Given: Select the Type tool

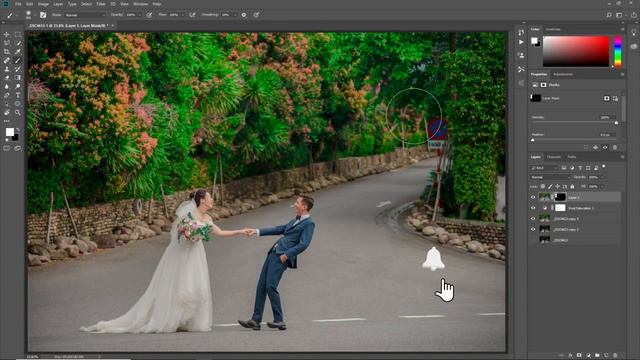Looking at the screenshot, I should tap(18, 95).
